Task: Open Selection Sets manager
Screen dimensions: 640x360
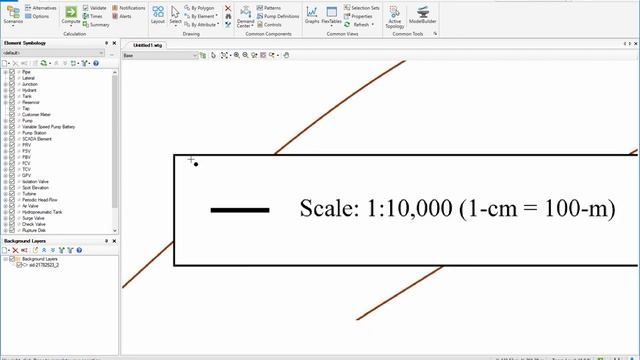Action: (x=362, y=8)
